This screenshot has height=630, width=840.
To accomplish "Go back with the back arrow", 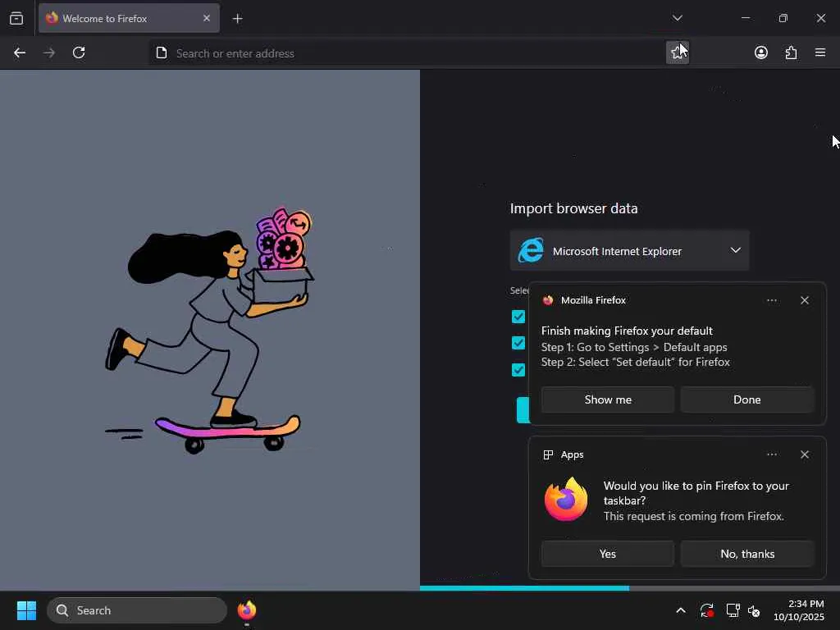I will click(20, 52).
